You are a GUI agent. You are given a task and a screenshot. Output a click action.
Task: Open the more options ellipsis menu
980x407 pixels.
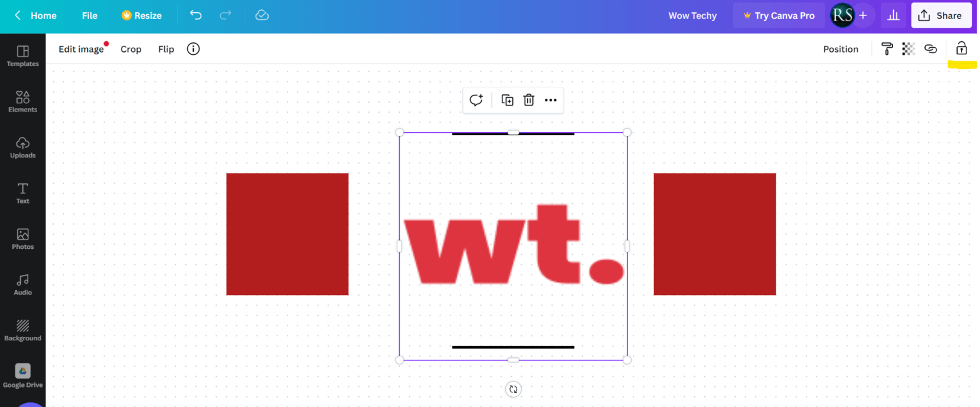pos(551,100)
